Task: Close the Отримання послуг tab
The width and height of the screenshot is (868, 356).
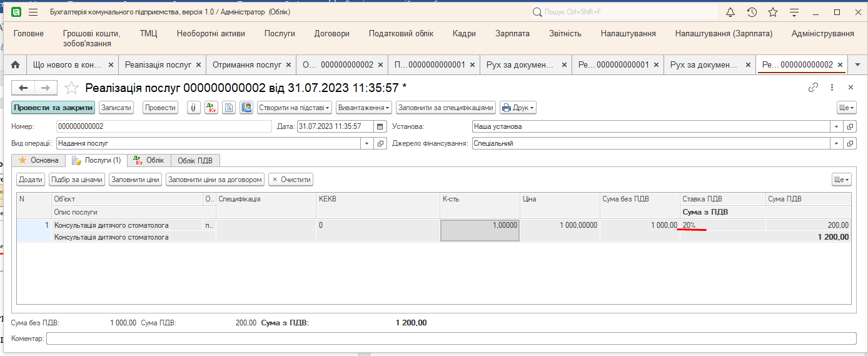Action: coord(289,64)
